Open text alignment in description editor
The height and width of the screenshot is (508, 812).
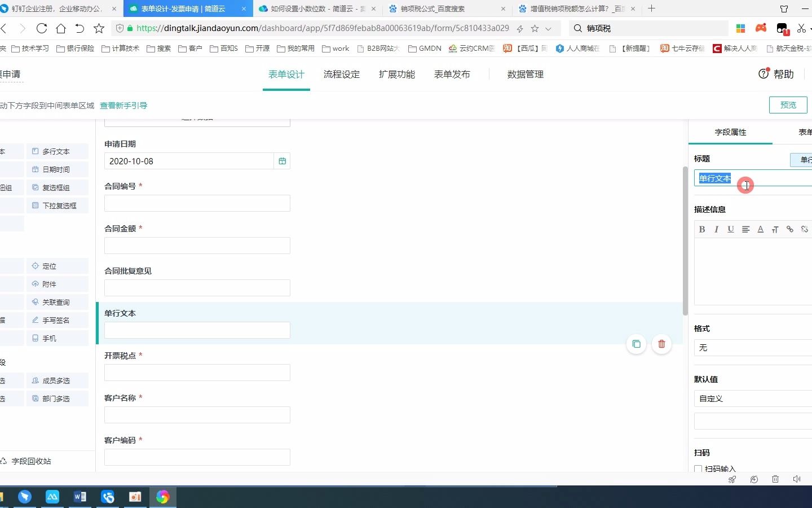click(x=745, y=229)
